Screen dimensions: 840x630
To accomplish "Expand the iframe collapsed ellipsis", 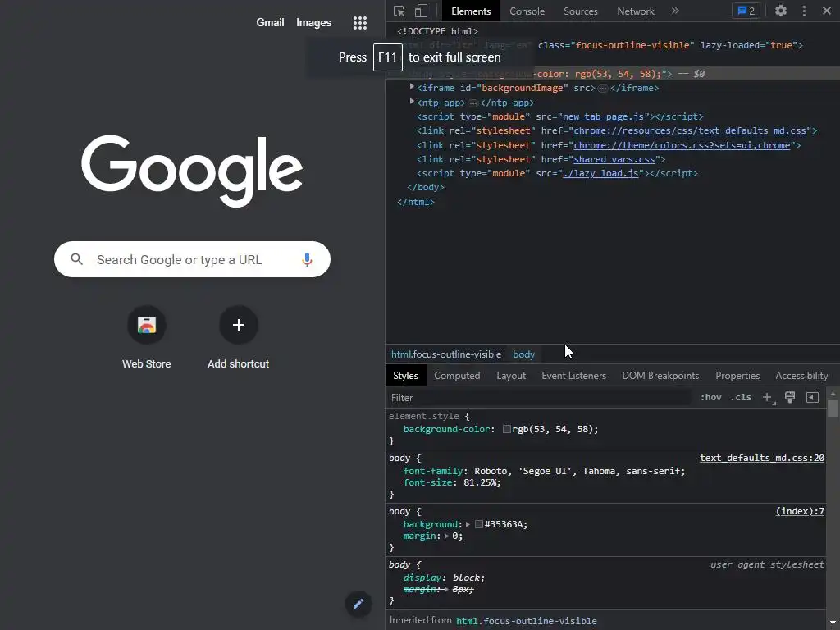I will tap(603, 89).
